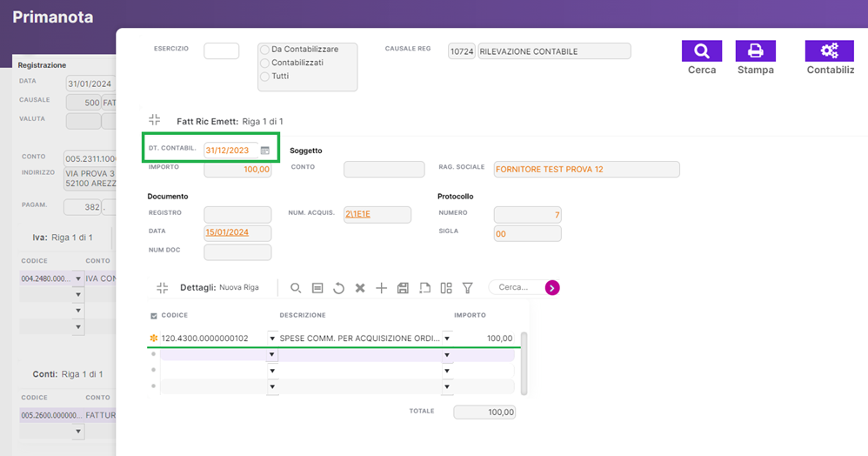Select the Da Contabilizzare radio option
868x456 pixels.
click(x=264, y=50)
